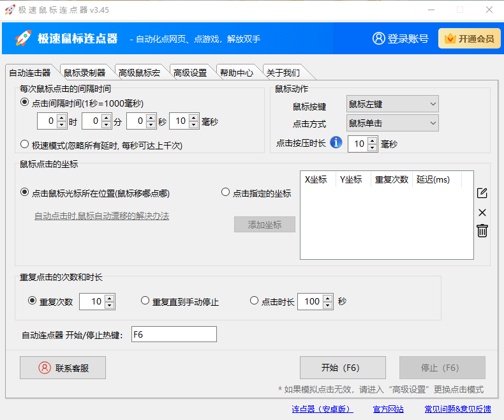Click the trash bin clear-all icon
The image size is (504, 420).
click(x=482, y=231)
